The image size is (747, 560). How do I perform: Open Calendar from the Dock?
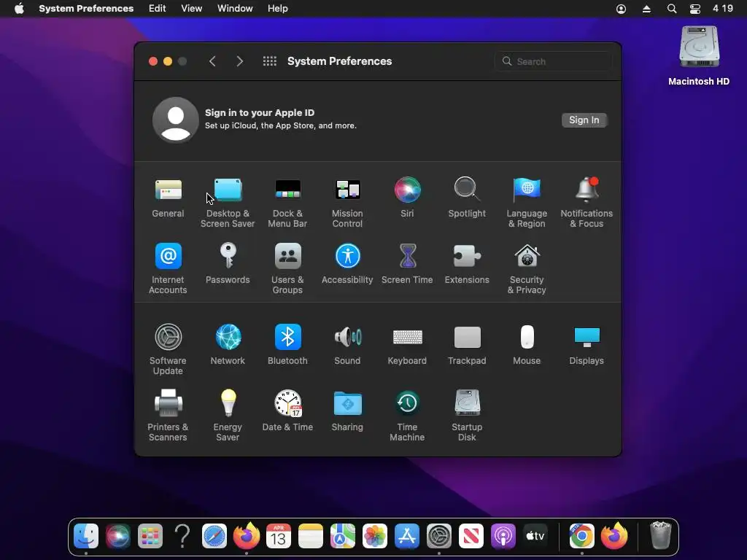point(279,536)
